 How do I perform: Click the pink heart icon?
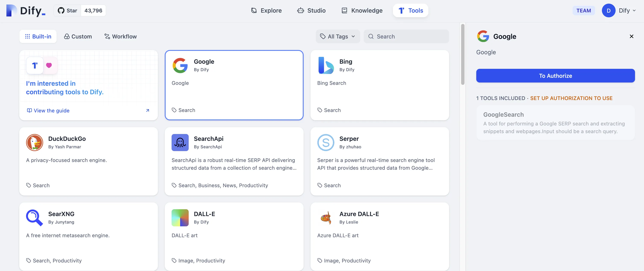(x=49, y=65)
